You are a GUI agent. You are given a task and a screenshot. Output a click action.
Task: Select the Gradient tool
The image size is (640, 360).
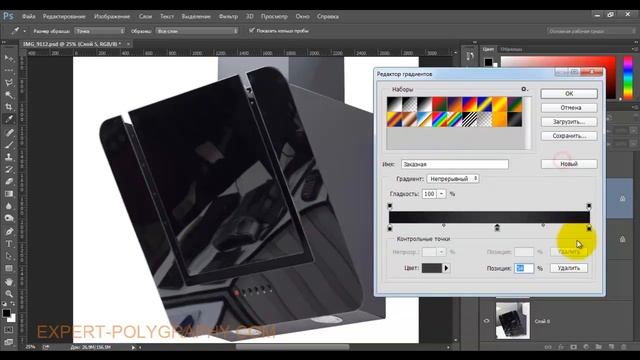(9, 194)
